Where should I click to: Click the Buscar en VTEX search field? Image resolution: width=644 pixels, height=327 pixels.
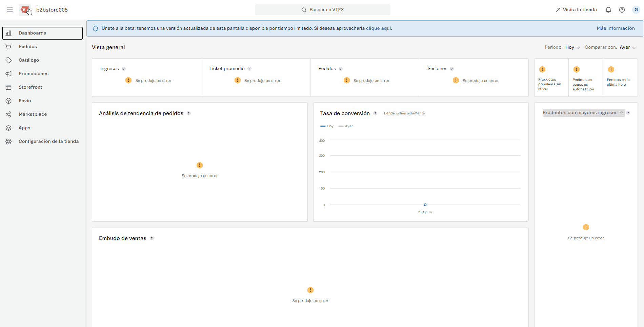323,10
